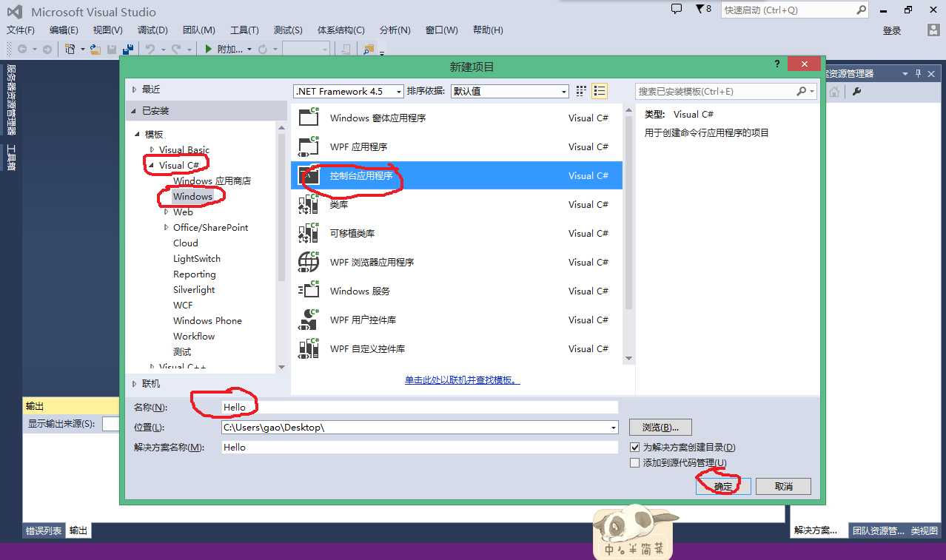Image resolution: width=946 pixels, height=560 pixels.
Task: Open the 视图(V) menu
Action: pos(108,30)
